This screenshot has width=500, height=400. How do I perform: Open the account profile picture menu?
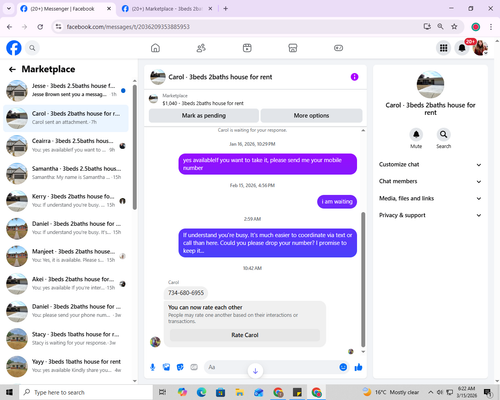tap(480, 48)
